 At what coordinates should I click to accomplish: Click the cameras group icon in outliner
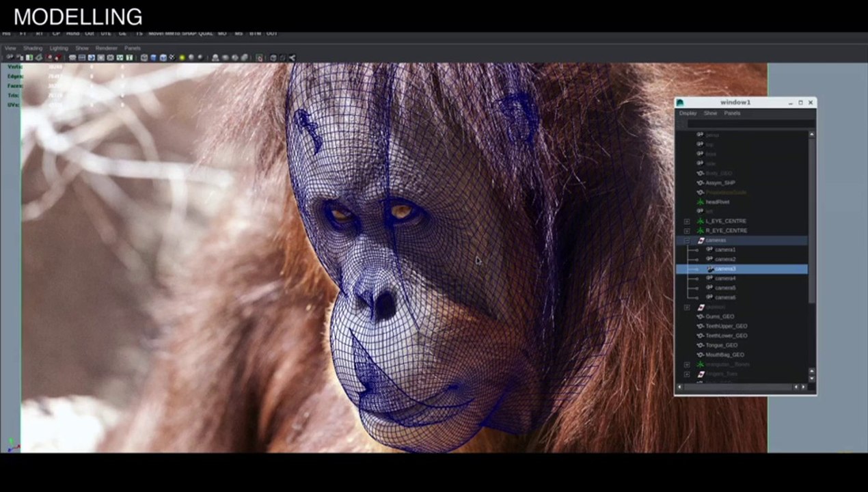click(701, 241)
